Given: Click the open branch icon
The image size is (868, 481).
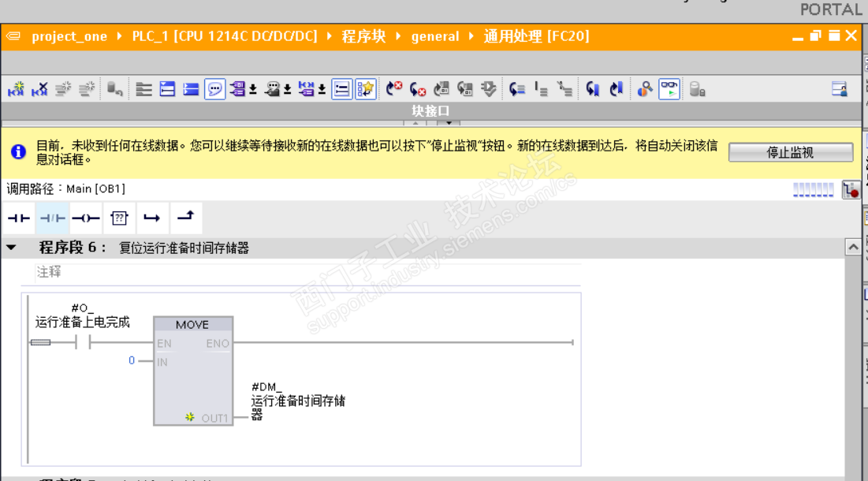Looking at the screenshot, I should point(151,218).
